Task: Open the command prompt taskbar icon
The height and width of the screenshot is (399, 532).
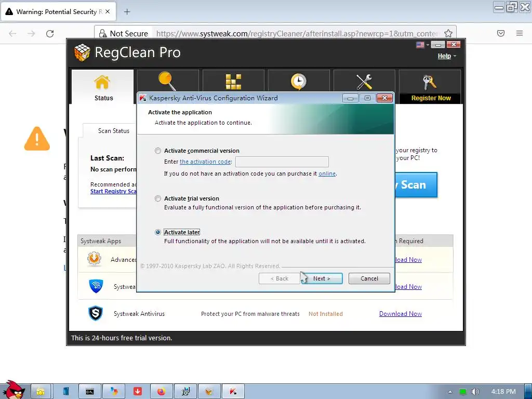Action: [90, 392]
